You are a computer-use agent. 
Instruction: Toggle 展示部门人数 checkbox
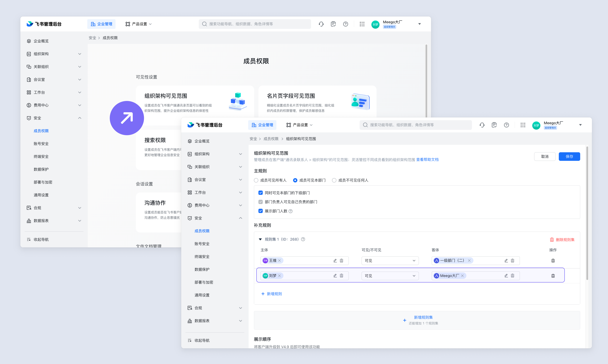261,211
